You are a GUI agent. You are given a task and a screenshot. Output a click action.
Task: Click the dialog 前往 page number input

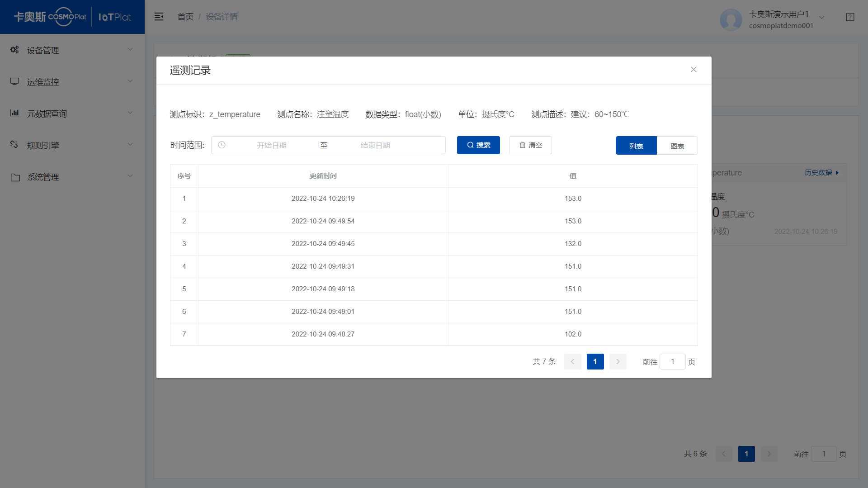click(x=673, y=361)
